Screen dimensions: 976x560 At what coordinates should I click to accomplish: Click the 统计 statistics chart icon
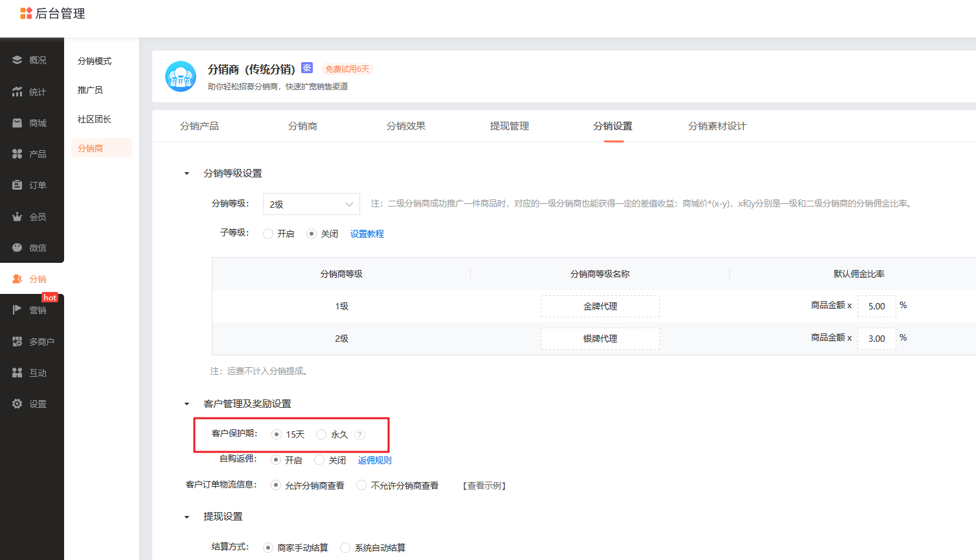(17, 92)
